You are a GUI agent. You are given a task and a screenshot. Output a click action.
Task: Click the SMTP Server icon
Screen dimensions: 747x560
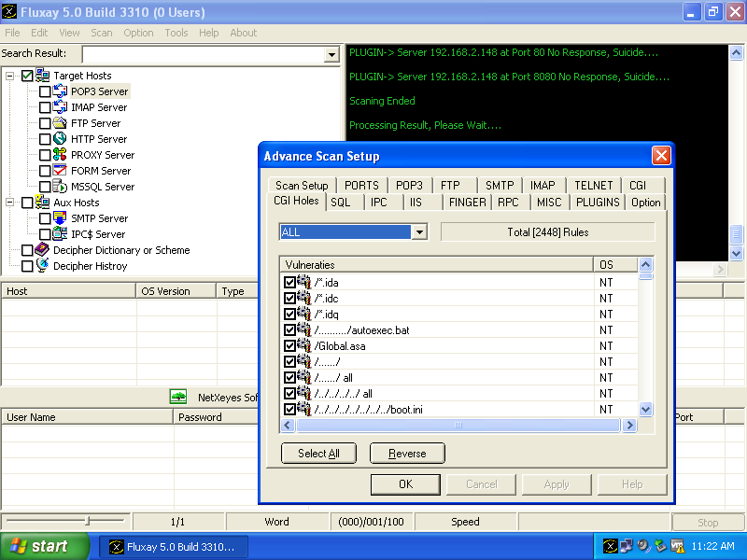pos(60,217)
